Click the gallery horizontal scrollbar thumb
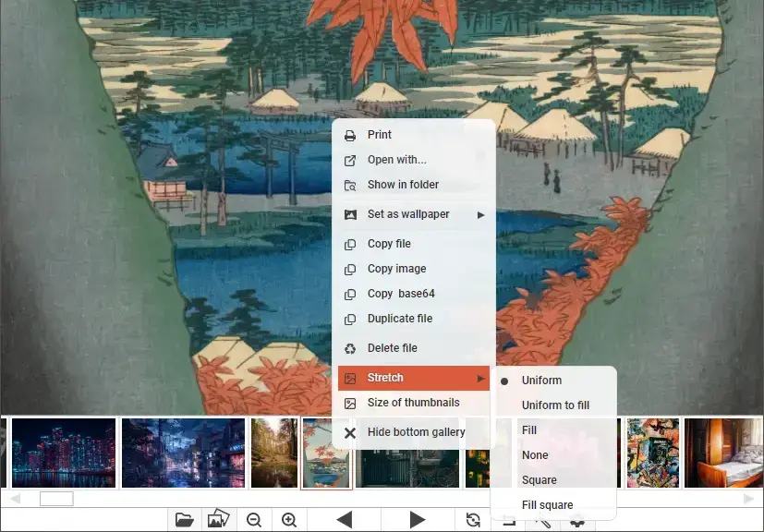This screenshot has height=532, width=764. pyautogui.click(x=56, y=499)
